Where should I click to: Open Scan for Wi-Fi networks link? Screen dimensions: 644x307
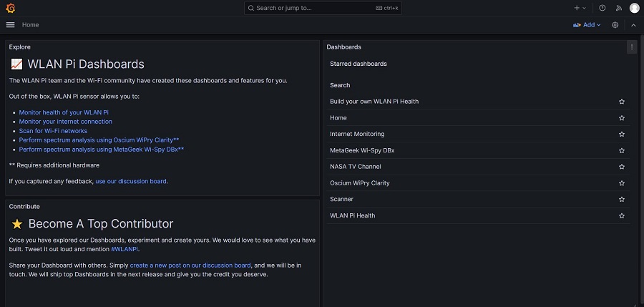[53, 131]
